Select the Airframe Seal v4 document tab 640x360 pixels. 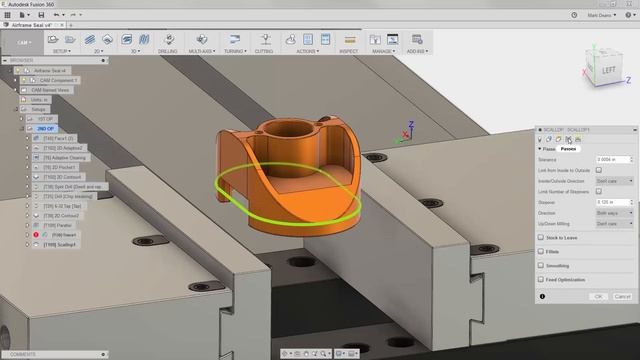(32, 25)
